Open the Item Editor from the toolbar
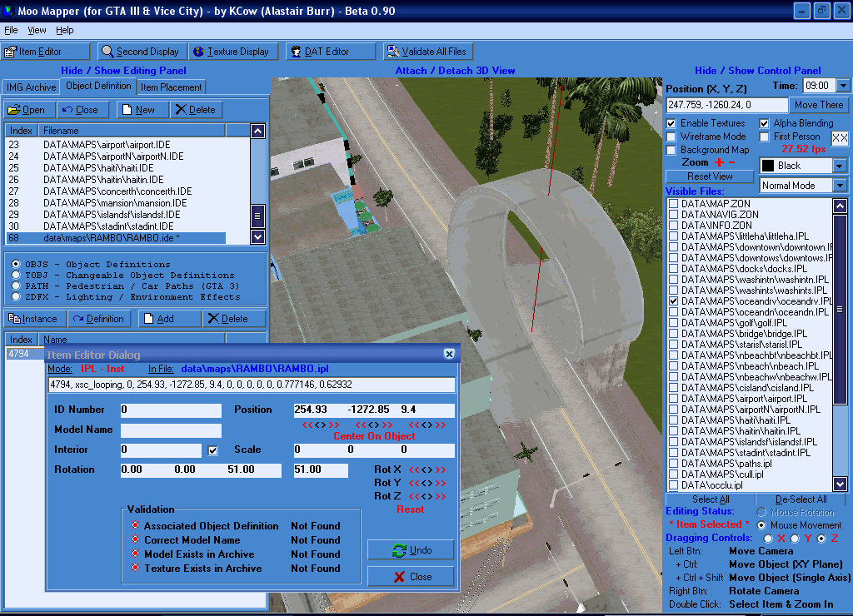The height and width of the screenshot is (616, 853). coord(46,52)
